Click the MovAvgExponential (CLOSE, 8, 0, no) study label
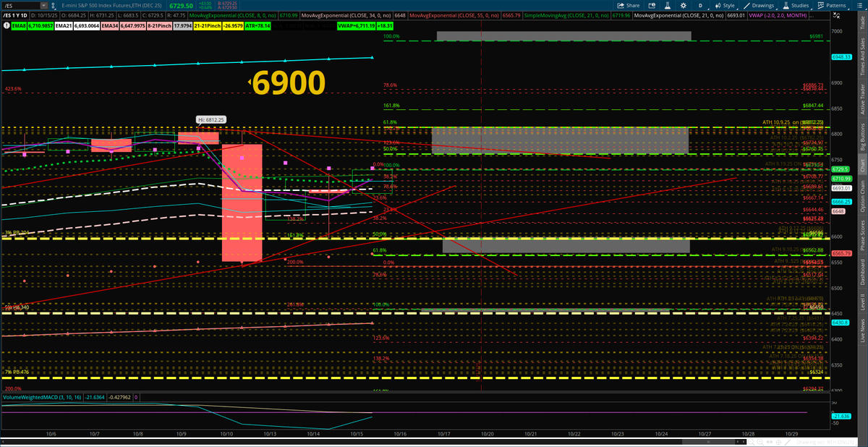Viewport: 868px width, 447px height. [x=233, y=15]
